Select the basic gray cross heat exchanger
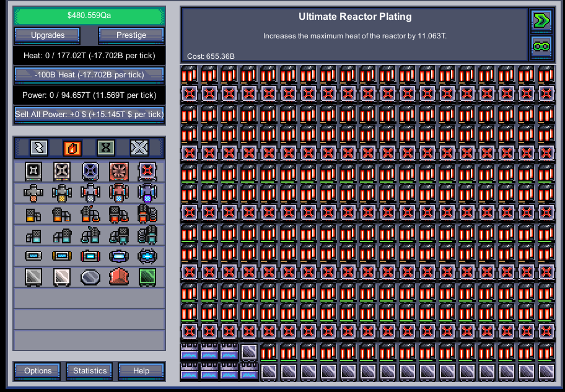This screenshot has width=565, height=392. 33,193
